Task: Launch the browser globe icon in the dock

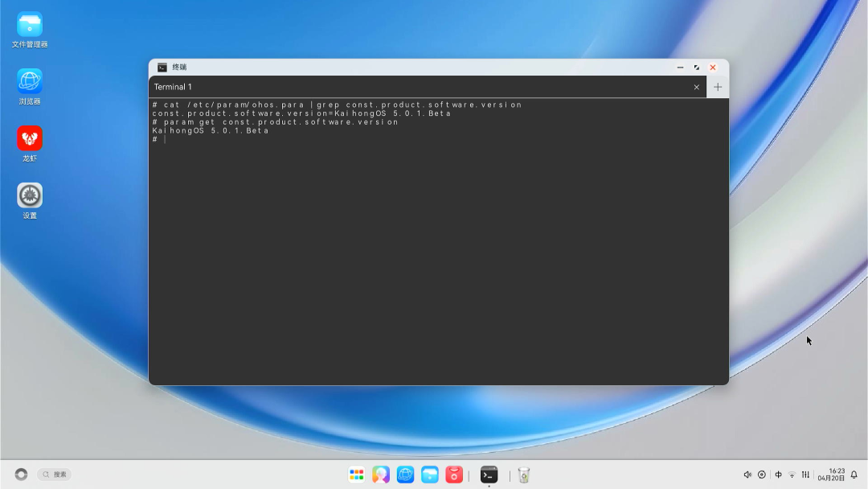Action: (405, 475)
